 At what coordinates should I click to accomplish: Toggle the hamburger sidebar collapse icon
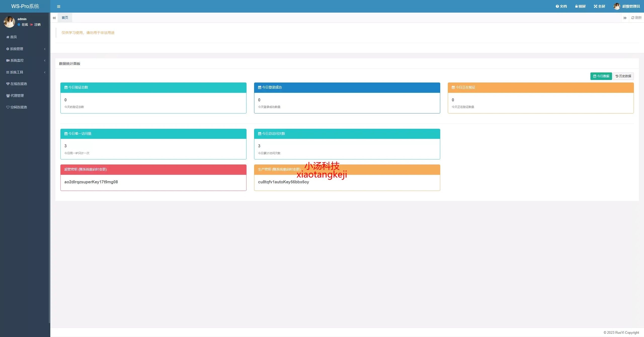(59, 7)
